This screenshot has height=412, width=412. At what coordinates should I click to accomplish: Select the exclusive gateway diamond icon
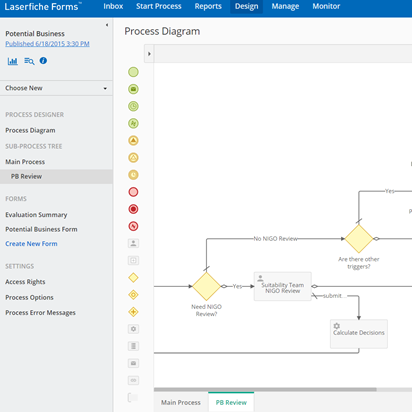(133, 278)
